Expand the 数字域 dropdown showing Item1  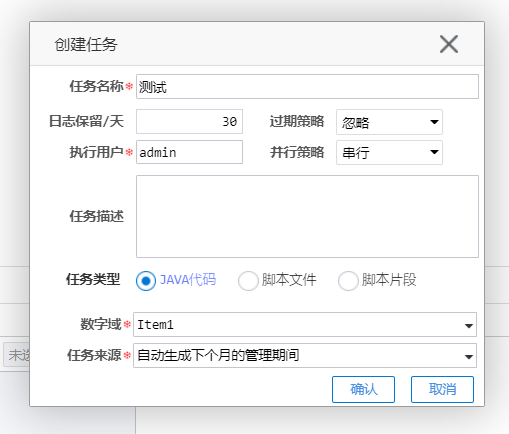(305, 325)
